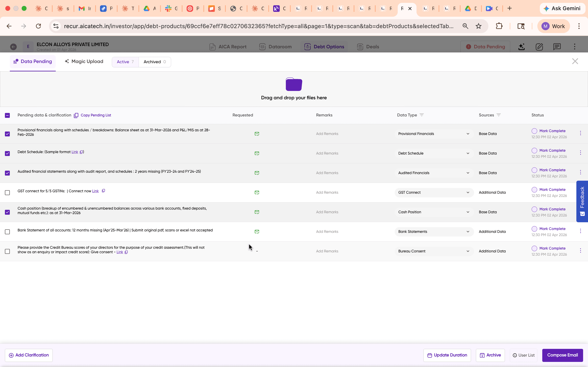Open the Provisional Financials data type dropdown

tap(468, 134)
